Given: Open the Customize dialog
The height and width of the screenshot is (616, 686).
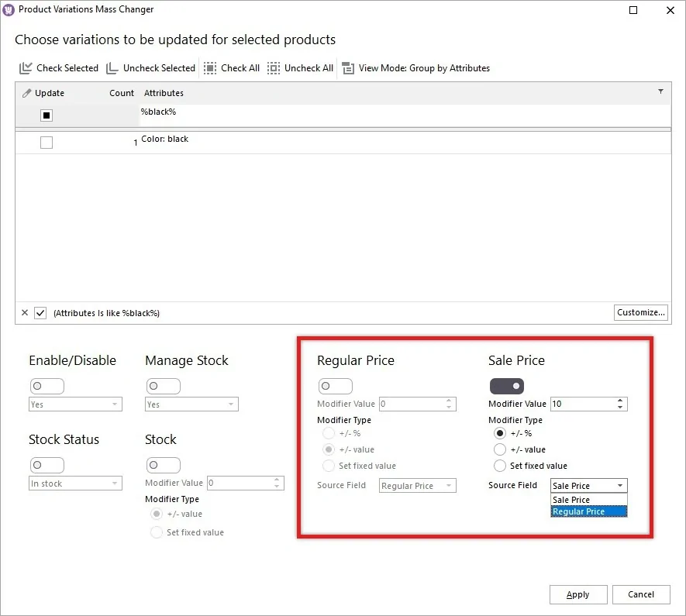Looking at the screenshot, I should pos(641,312).
